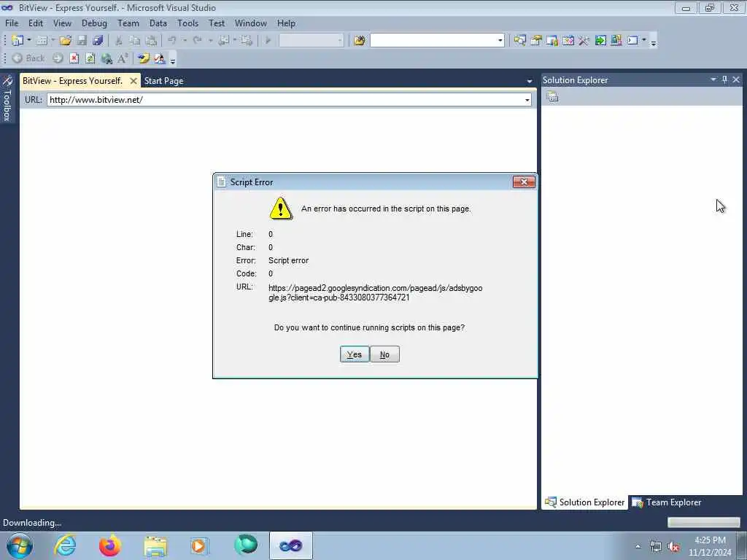The image size is (747, 560).
Task: Click the Open File folder icon
Action: coord(66,41)
